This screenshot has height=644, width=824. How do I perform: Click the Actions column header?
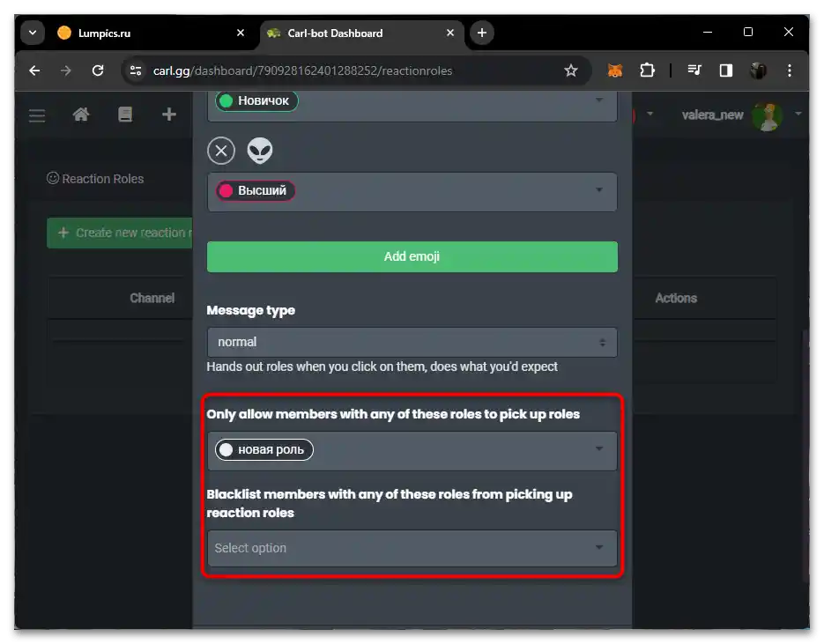coord(676,299)
